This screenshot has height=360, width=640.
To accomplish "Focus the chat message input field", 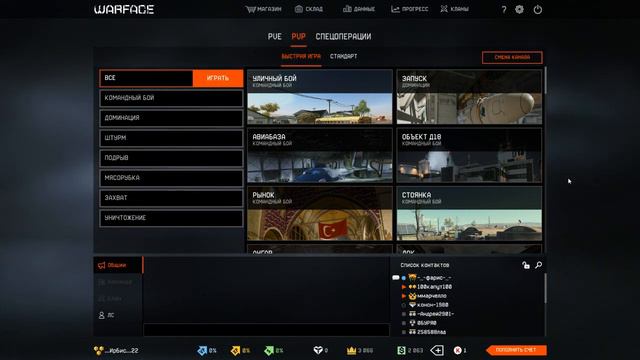I will tap(267, 330).
